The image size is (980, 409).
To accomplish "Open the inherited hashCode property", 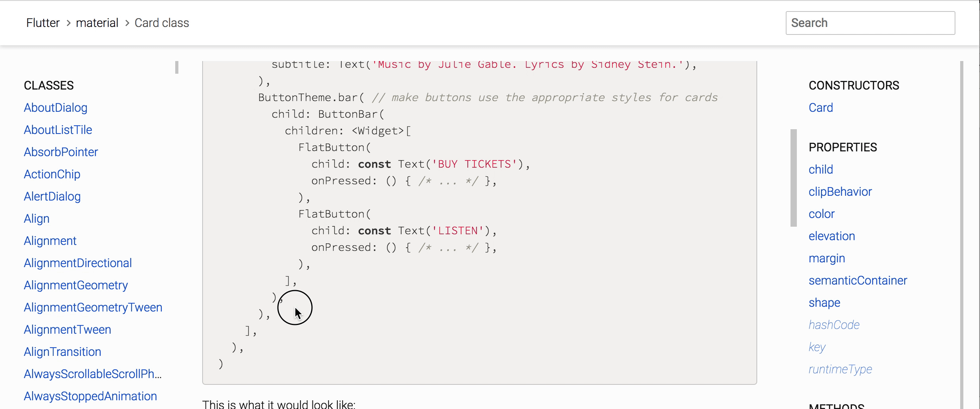I will click(834, 325).
